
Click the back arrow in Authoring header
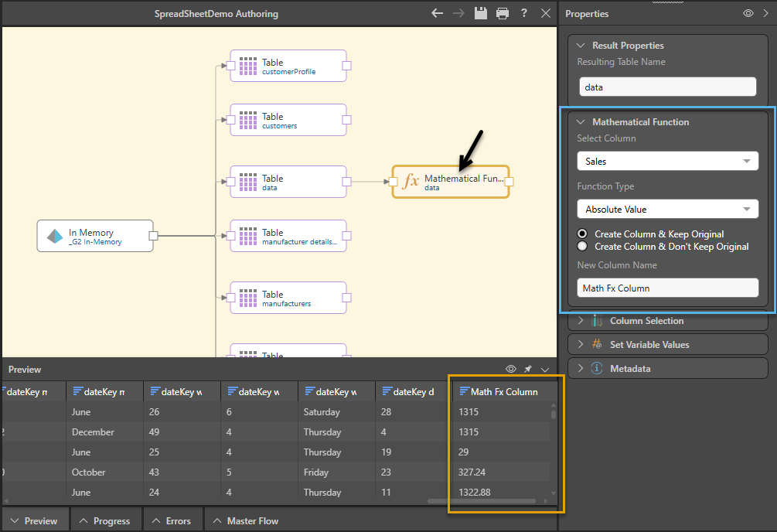[x=438, y=13]
